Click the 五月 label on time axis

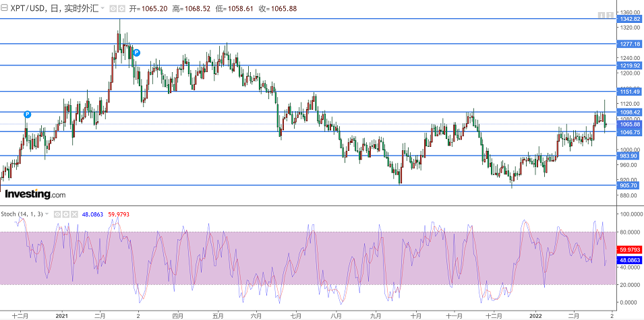point(218,316)
